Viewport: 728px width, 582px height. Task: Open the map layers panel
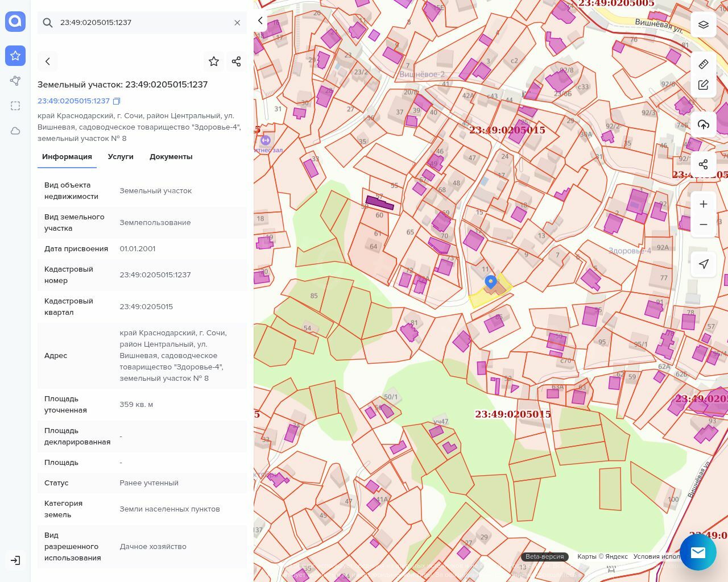(x=704, y=25)
